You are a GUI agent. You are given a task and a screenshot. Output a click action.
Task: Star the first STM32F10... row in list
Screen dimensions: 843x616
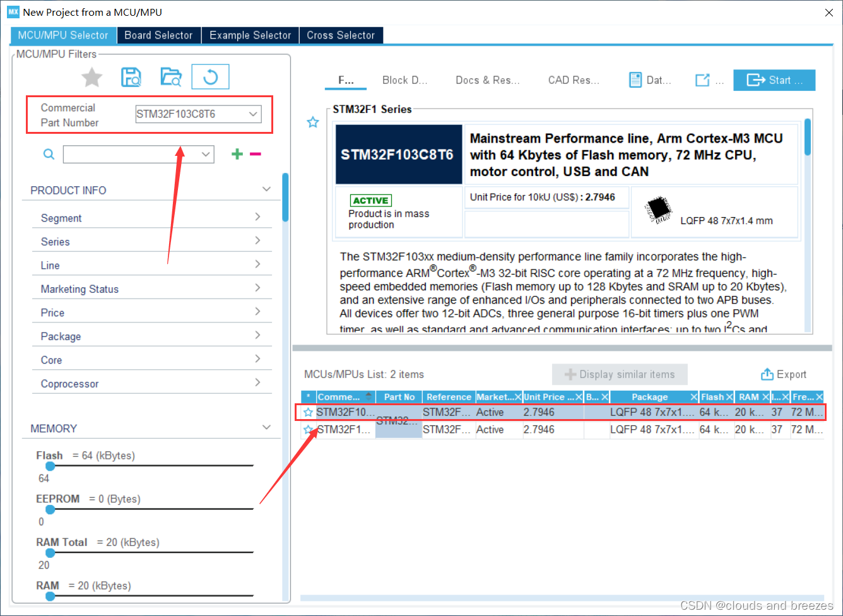308,412
